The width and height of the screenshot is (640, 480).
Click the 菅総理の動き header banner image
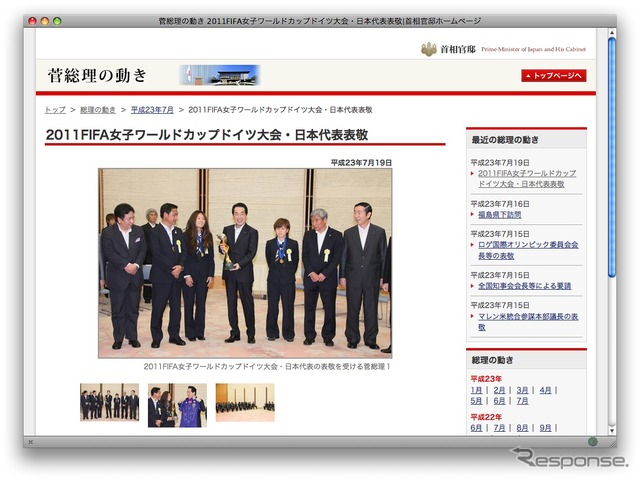220,75
